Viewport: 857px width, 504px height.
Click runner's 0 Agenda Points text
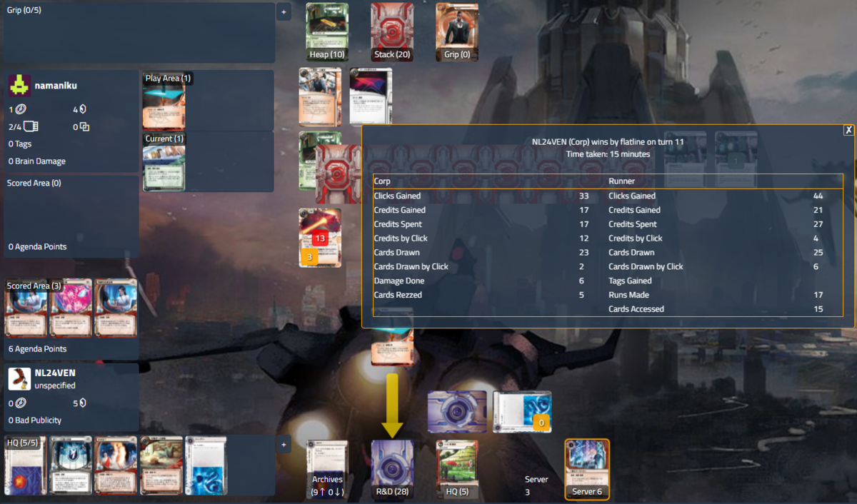pyautogui.click(x=37, y=247)
